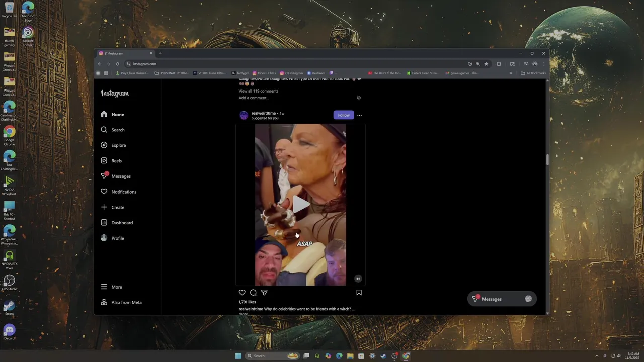The image size is (644, 362).
Task: Open the Recycle Bin
Action: click(9, 10)
